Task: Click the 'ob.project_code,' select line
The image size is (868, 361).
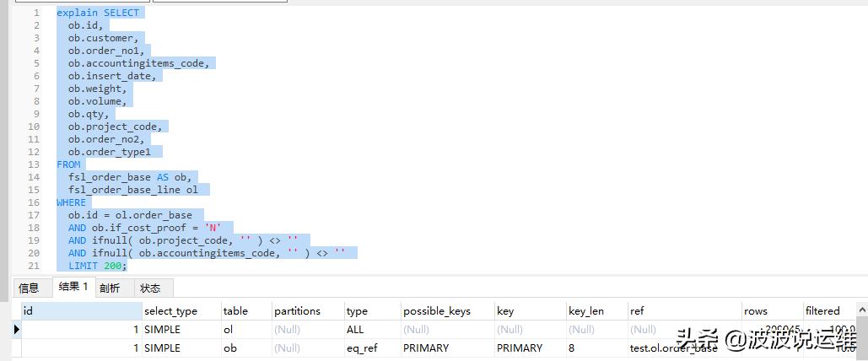Action: pos(115,127)
